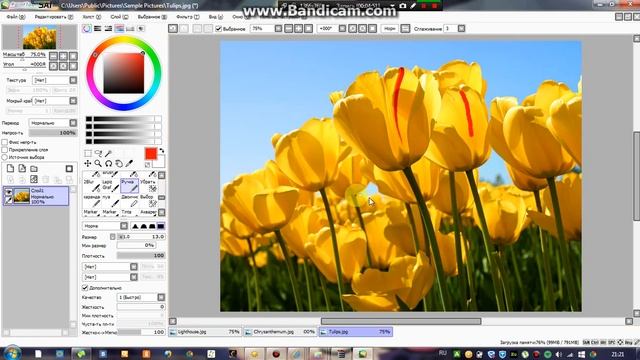Open the second [Нет] brush texture dropdown
The width and height of the screenshot is (640, 360).
click(110, 277)
